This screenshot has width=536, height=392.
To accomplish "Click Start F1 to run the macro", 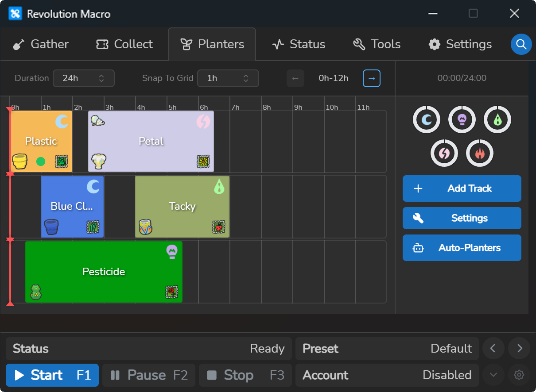I will 52,375.
